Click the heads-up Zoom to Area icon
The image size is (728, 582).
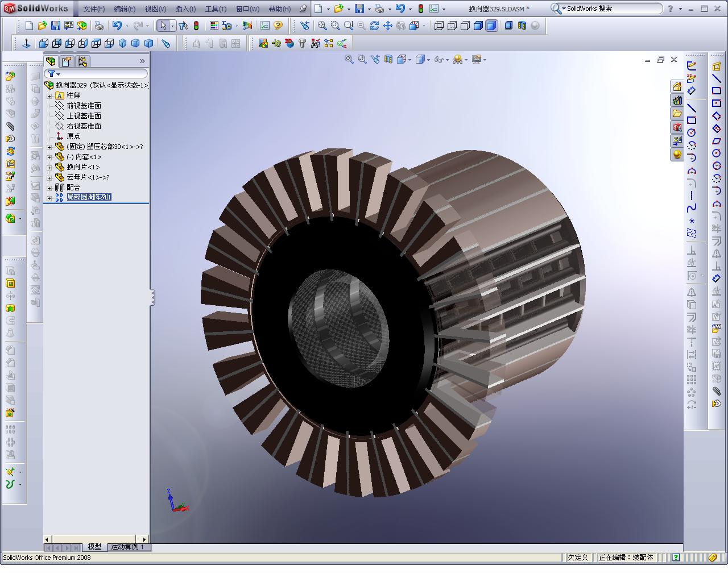click(x=362, y=59)
